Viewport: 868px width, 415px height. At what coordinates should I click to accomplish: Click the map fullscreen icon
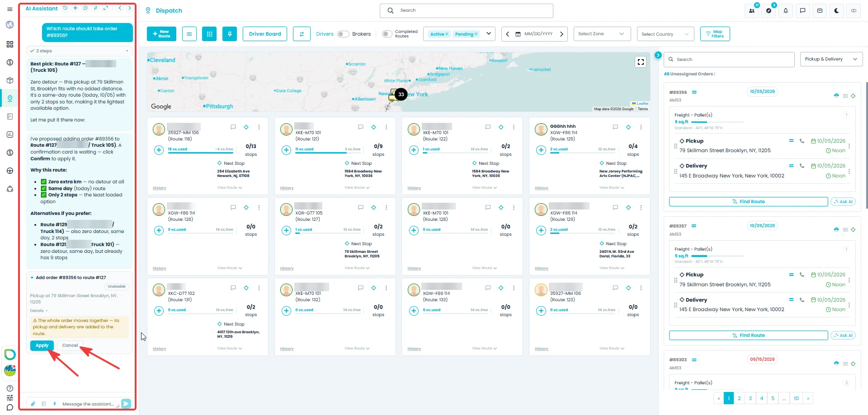[x=641, y=62]
